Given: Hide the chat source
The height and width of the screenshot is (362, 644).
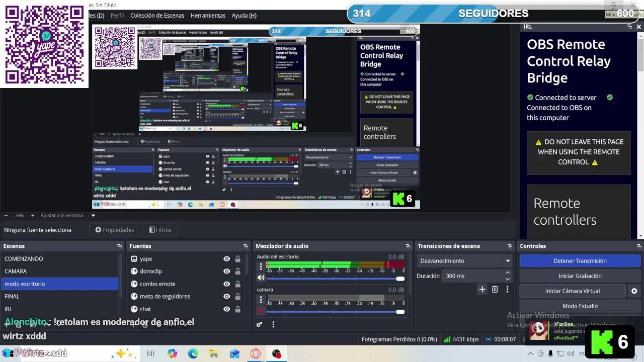Looking at the screenshot, I should [226, 309].
